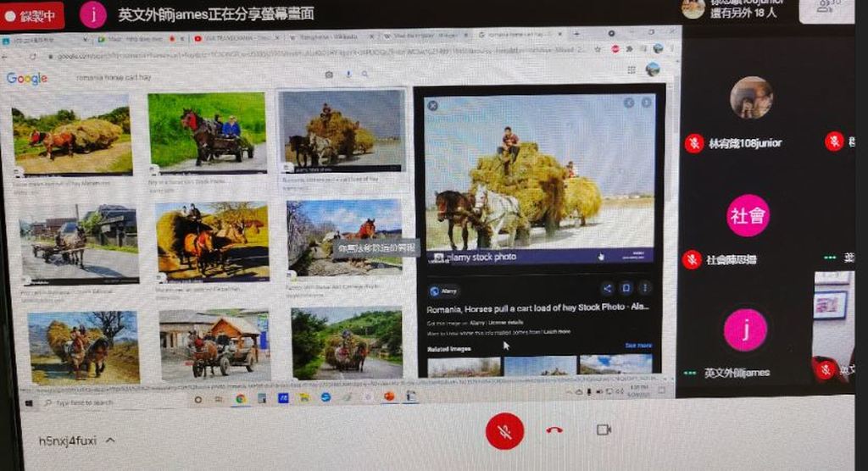Switch to the first browser tab

pos(44,40)
